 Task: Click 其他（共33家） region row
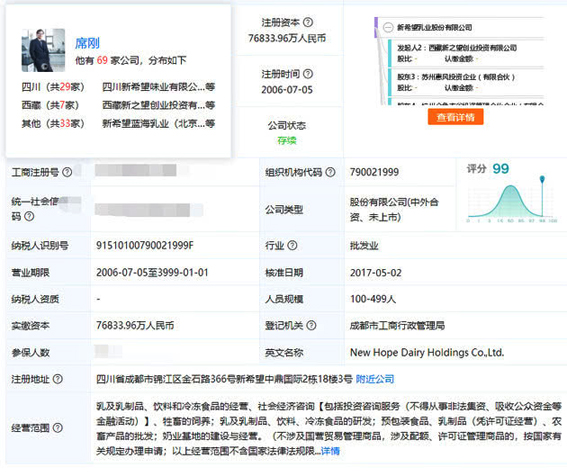[x=53, y=124]
